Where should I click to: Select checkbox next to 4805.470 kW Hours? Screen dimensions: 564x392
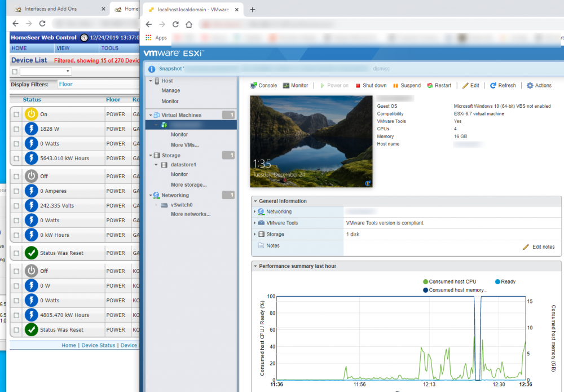click(x=16, y=315)
